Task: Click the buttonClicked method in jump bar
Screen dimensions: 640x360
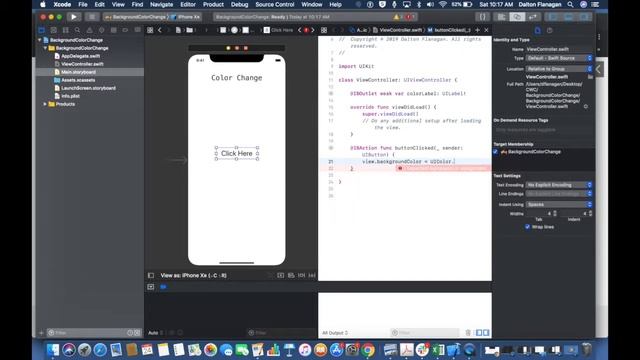Action: [449, 30]
